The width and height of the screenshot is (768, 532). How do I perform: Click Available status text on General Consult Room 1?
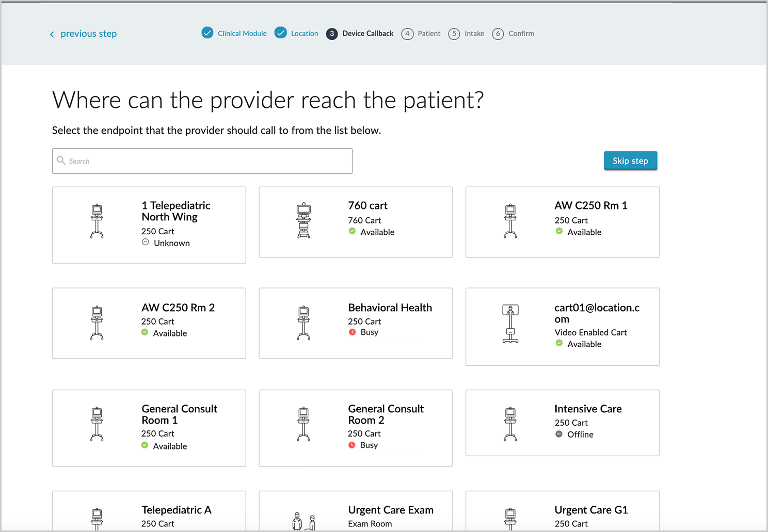[170, 446]
